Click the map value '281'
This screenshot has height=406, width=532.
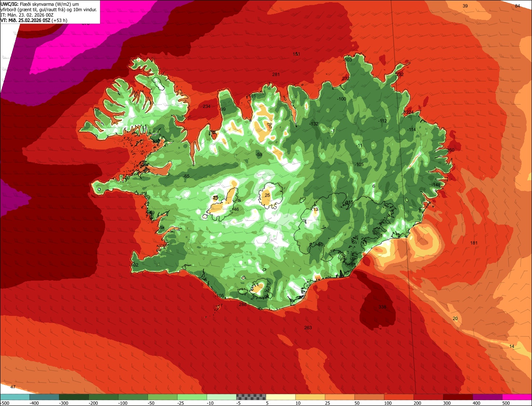click(276, 74)
